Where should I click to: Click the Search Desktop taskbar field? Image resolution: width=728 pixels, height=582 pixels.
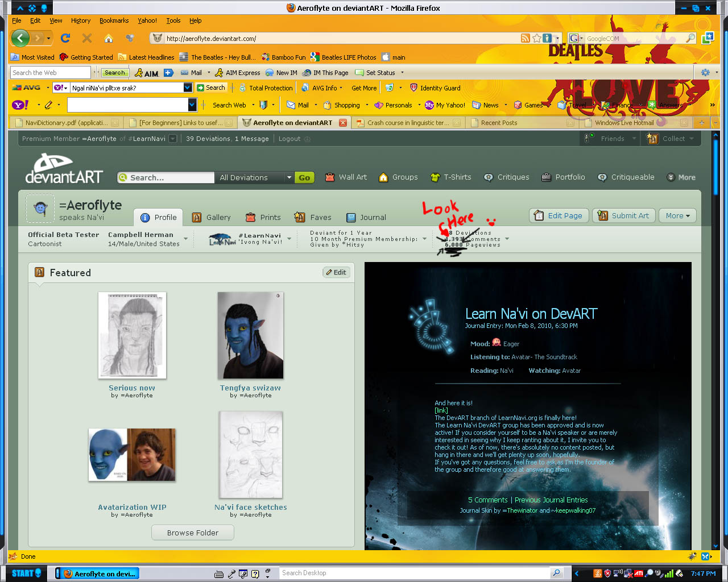coord(415,573)
